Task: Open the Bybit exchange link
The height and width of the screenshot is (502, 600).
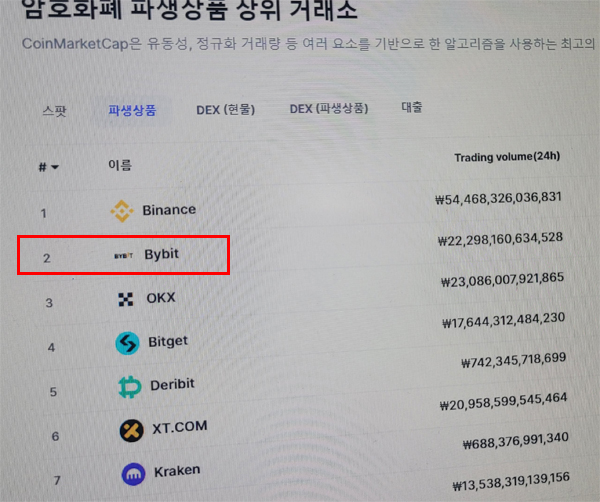Action: (161, 254)
